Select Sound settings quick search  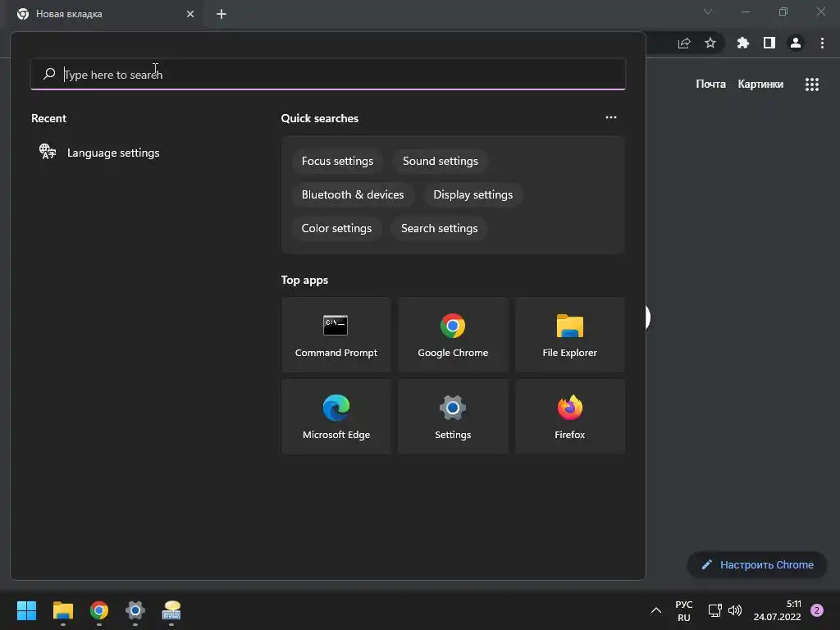(441, 162)
